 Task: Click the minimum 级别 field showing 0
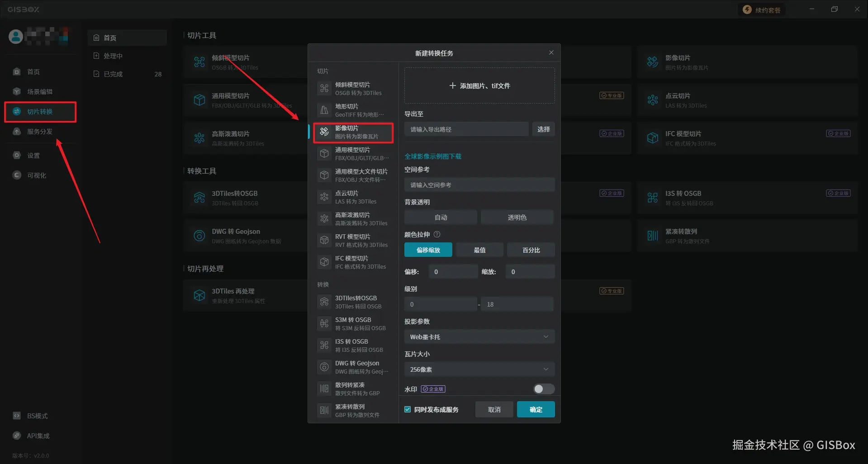pyautogui.click(x=441, y=304)
